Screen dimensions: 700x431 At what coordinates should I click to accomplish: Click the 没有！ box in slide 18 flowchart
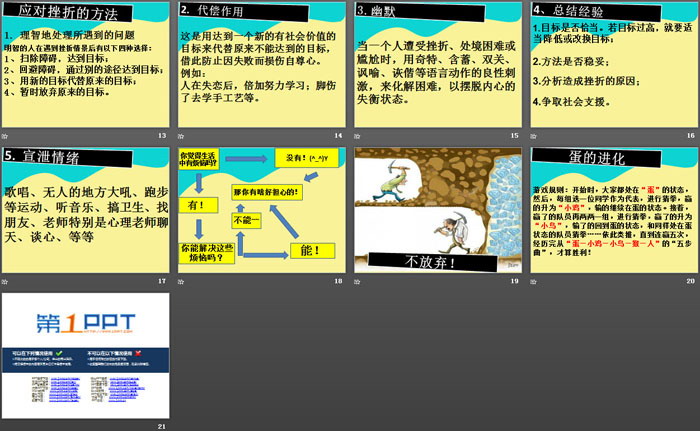click(307, 158)
